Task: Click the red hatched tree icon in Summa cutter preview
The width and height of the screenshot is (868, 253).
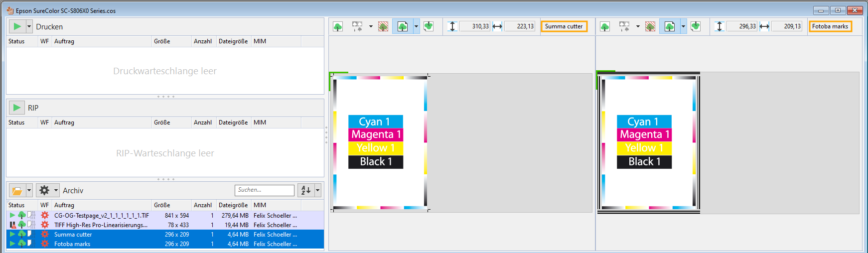Action: 383,26
